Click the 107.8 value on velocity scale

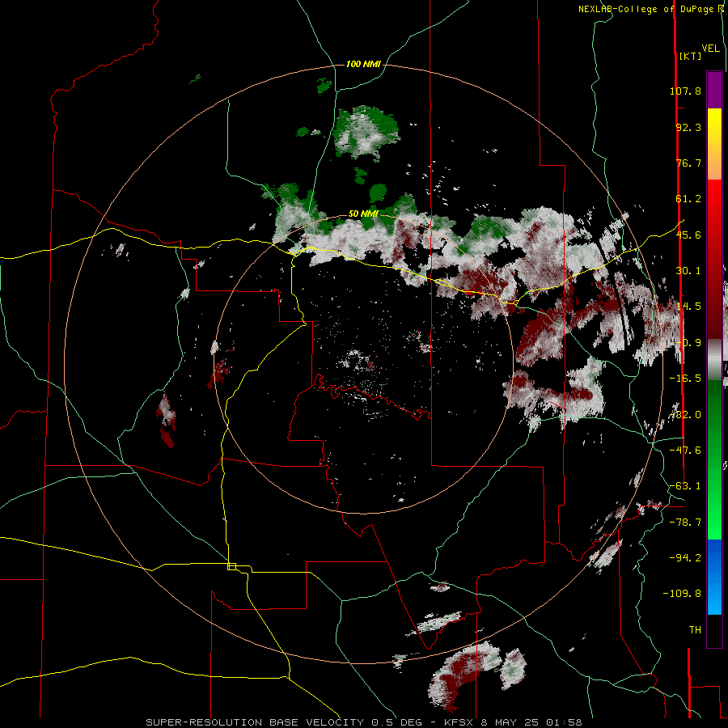685,91
